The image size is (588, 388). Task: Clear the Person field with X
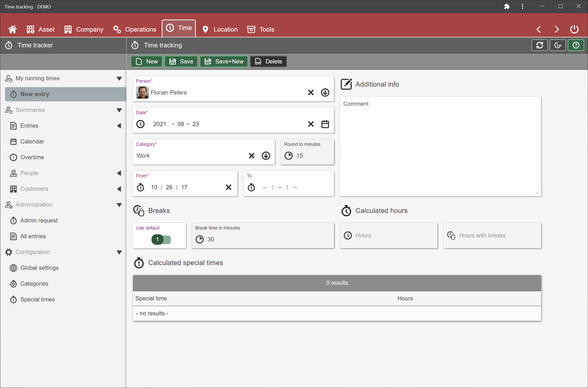click(311, 92)
